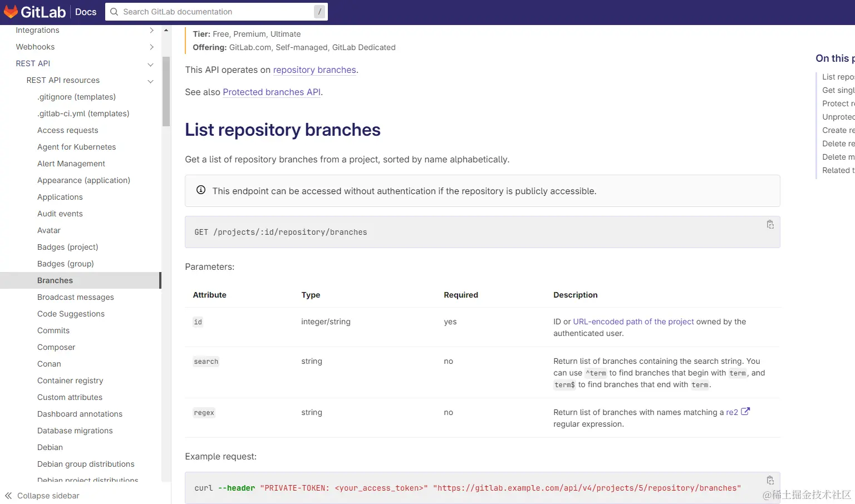Open Applications page in sidebar
The width and height of the screenshot is (855, 504).
click(60, 197)
